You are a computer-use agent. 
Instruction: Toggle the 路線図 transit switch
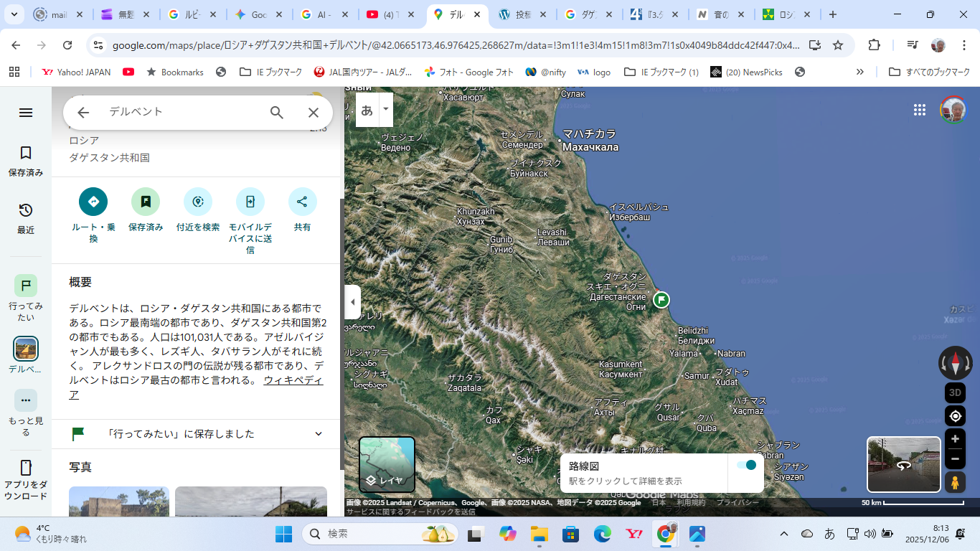746,465
